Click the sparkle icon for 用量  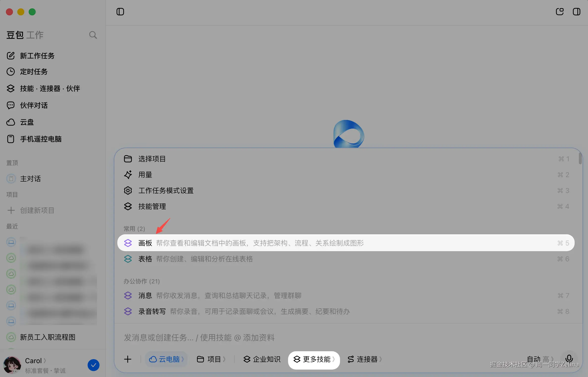click(x=128, y=175)
